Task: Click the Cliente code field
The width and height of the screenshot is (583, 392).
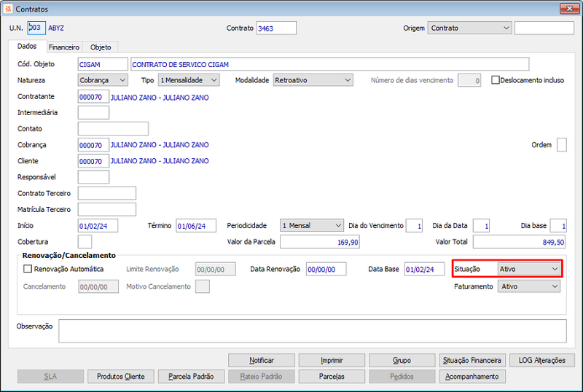Action: (x=93, y=161)
